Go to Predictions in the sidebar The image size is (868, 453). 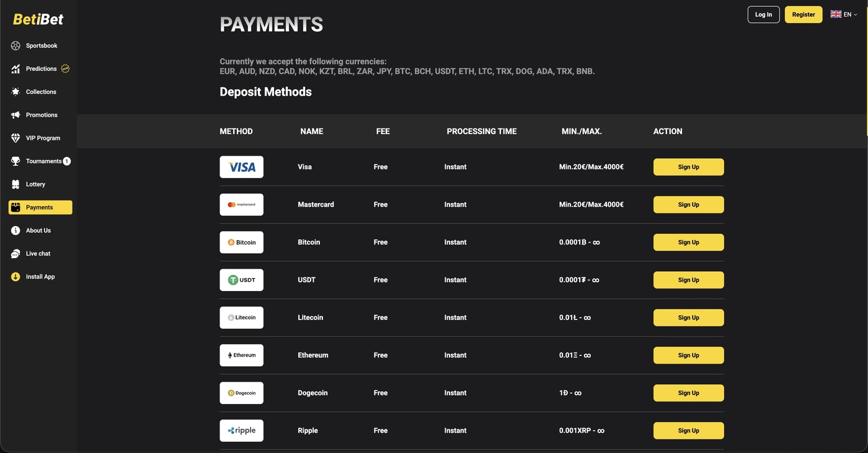40,69
